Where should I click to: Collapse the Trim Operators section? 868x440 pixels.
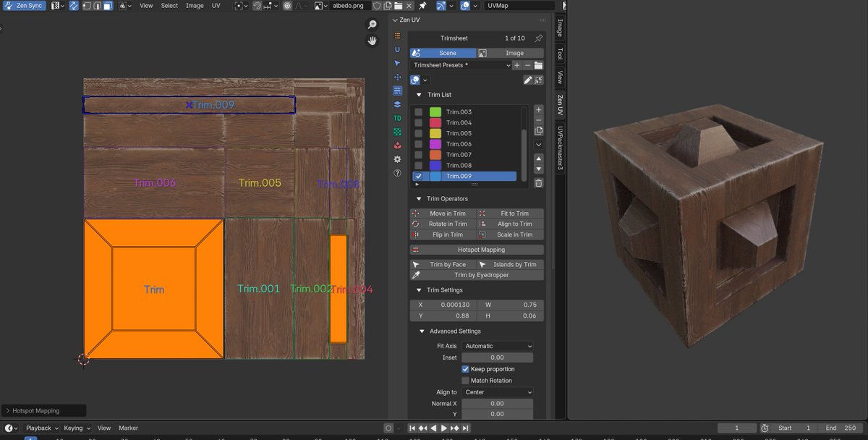418,198
